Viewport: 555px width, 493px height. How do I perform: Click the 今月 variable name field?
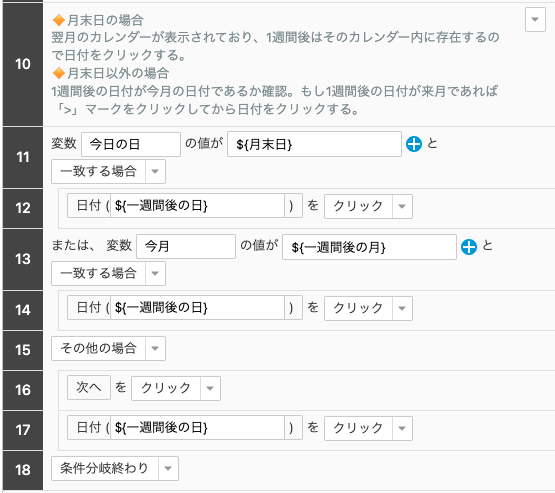point(186,246)
